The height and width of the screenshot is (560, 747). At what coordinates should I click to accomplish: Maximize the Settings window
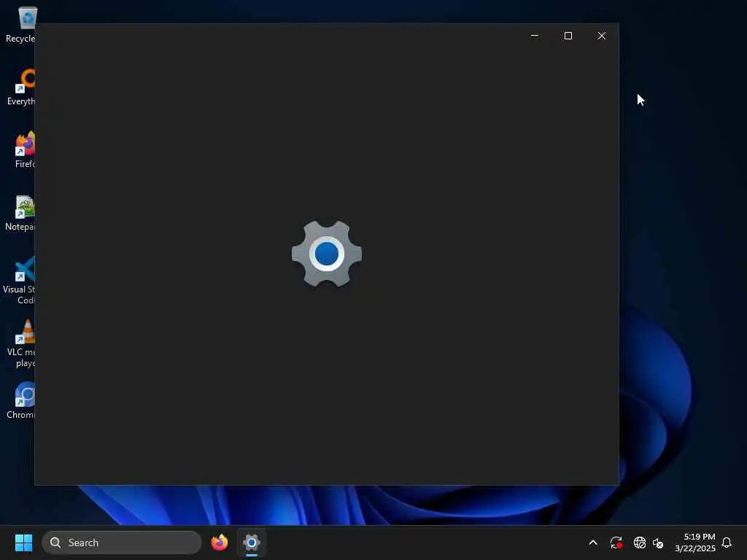point(568,36)
